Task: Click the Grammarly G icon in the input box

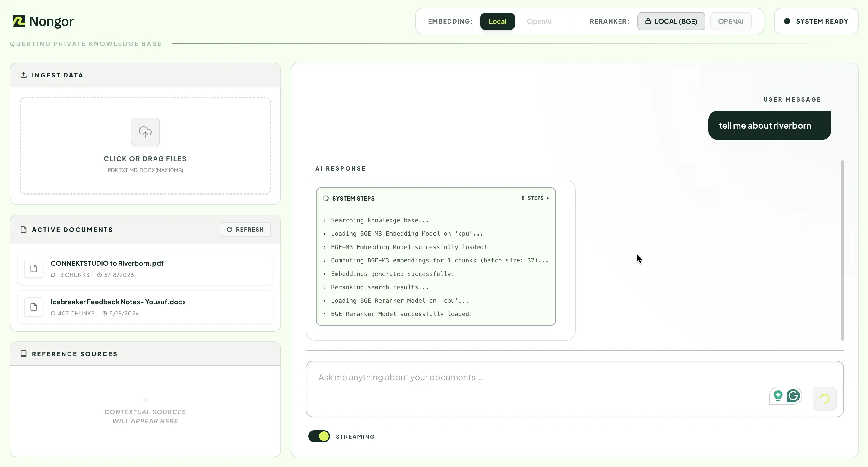Action: pyautogui.click(x=793, y=396)
